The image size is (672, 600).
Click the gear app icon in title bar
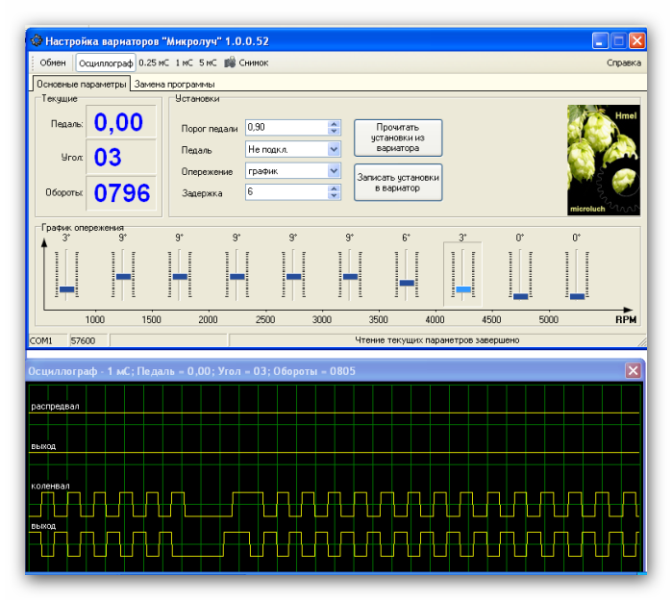(36, 41)
